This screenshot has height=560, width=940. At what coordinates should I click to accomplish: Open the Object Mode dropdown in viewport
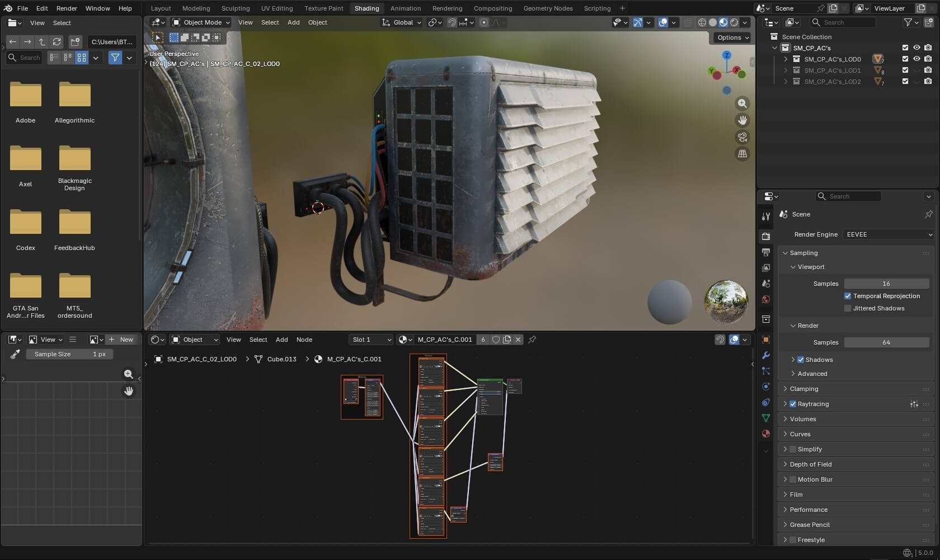(x=201, y=22)
